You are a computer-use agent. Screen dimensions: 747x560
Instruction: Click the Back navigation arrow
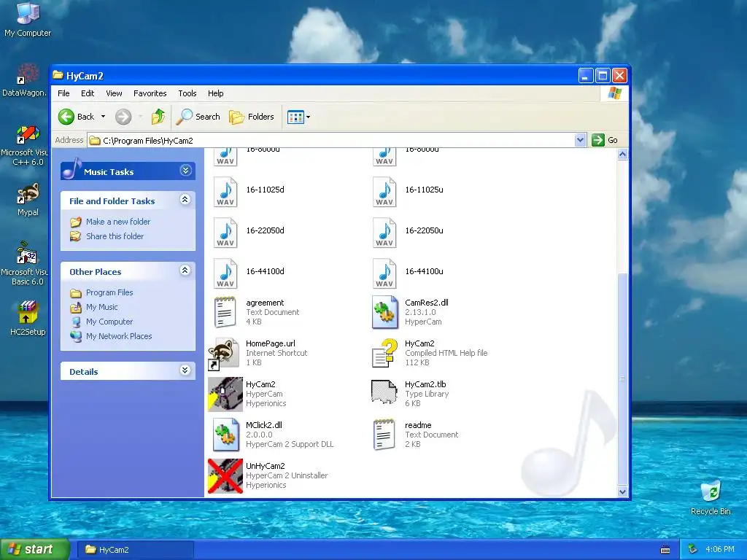[x=66, y=117]
